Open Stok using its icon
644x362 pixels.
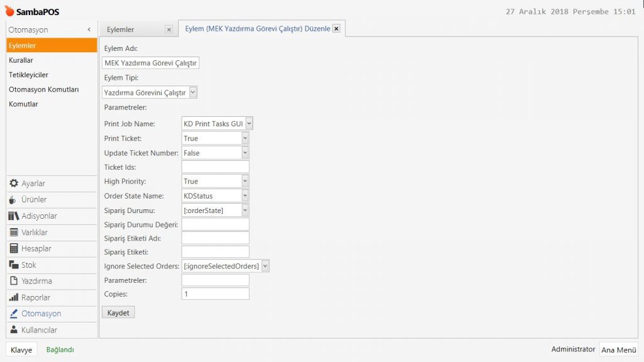click(x=14, y=265)
